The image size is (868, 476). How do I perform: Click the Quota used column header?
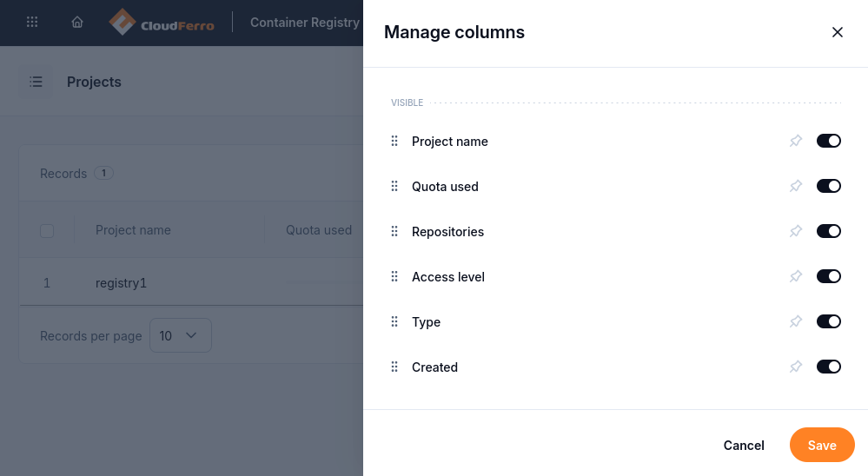pyautogui.click(x=319, y=230)
